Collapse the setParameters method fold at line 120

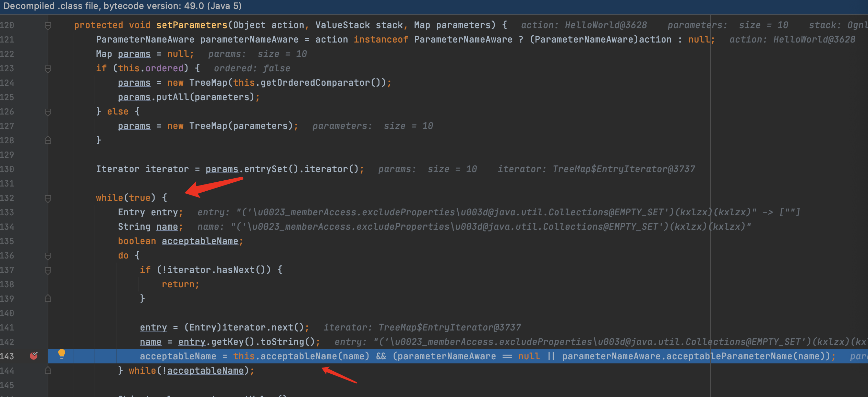[48, 25]
